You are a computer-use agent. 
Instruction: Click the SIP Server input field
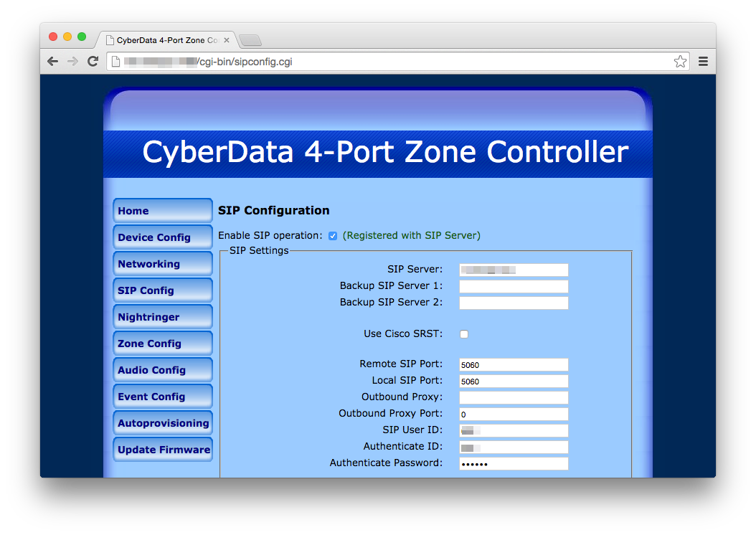[x=514, y=270]
